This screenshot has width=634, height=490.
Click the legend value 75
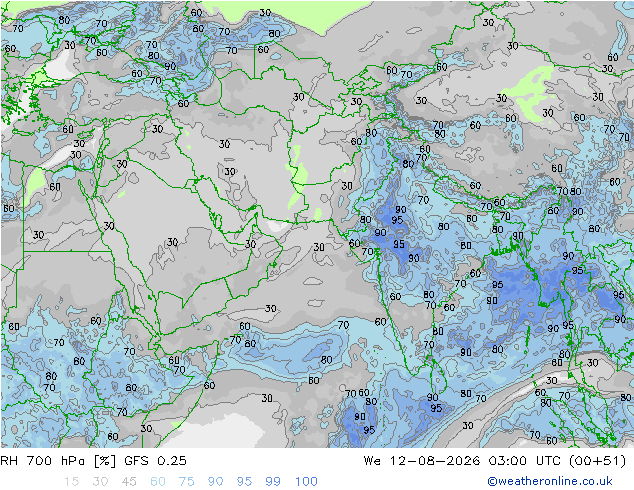tap(186, 482)
